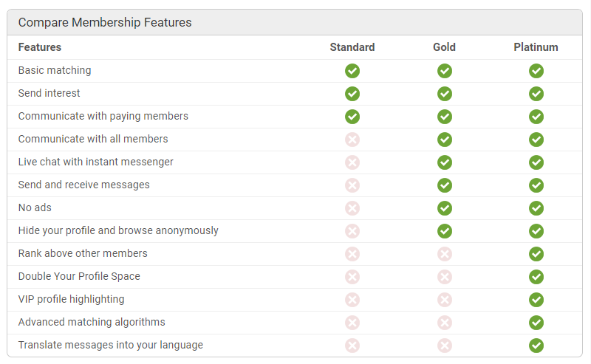591x364 pixels.
Task: Click Gold checkmark for Hide your profile row
Action: (445, 231)
